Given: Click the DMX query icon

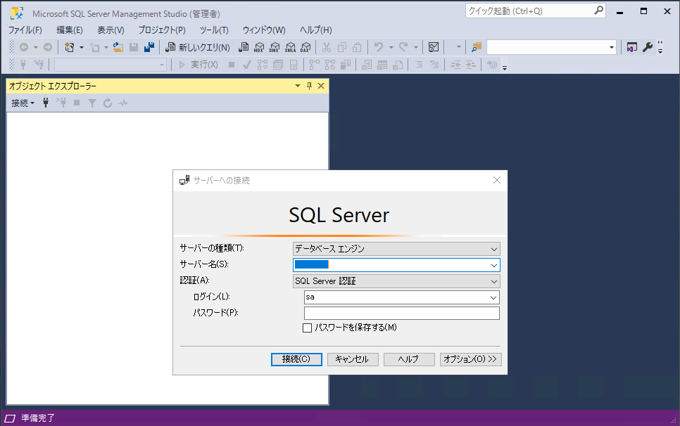Looking at the screenshot, I should (275, 47).
